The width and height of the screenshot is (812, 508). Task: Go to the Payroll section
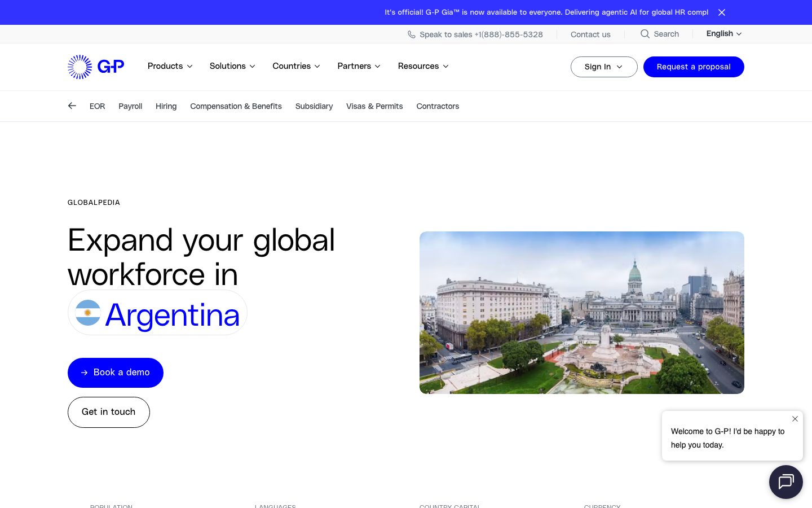click(x=130, y=106)
